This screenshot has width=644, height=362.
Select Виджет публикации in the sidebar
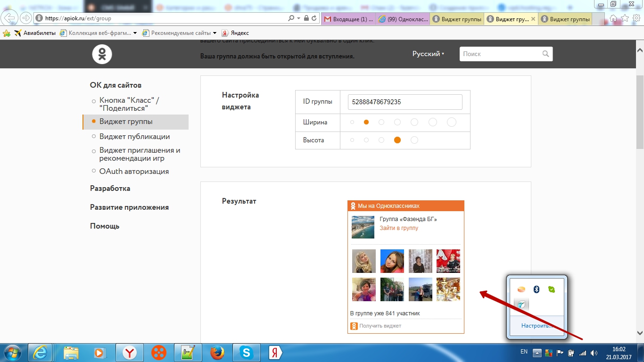click(134, 136)
